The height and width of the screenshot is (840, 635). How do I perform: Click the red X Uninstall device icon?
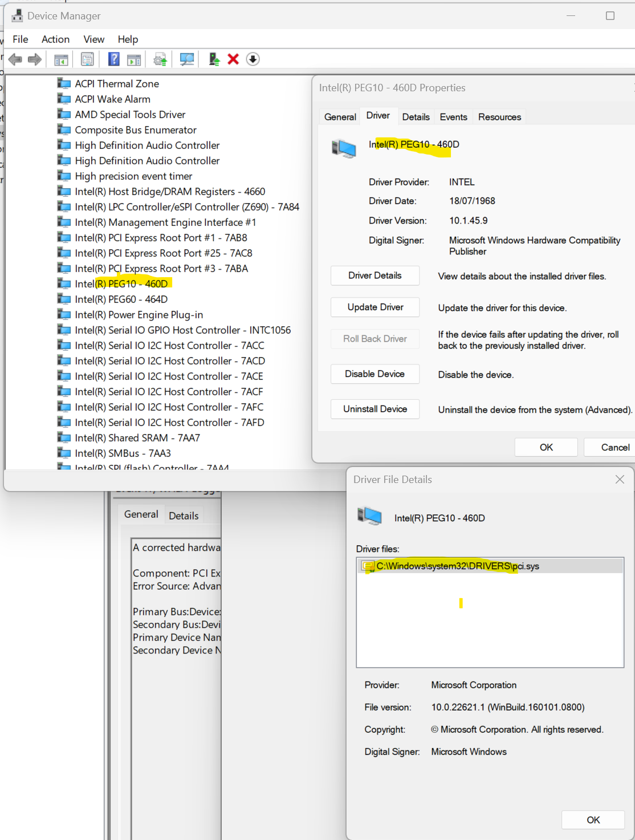[x=233, y=59]
